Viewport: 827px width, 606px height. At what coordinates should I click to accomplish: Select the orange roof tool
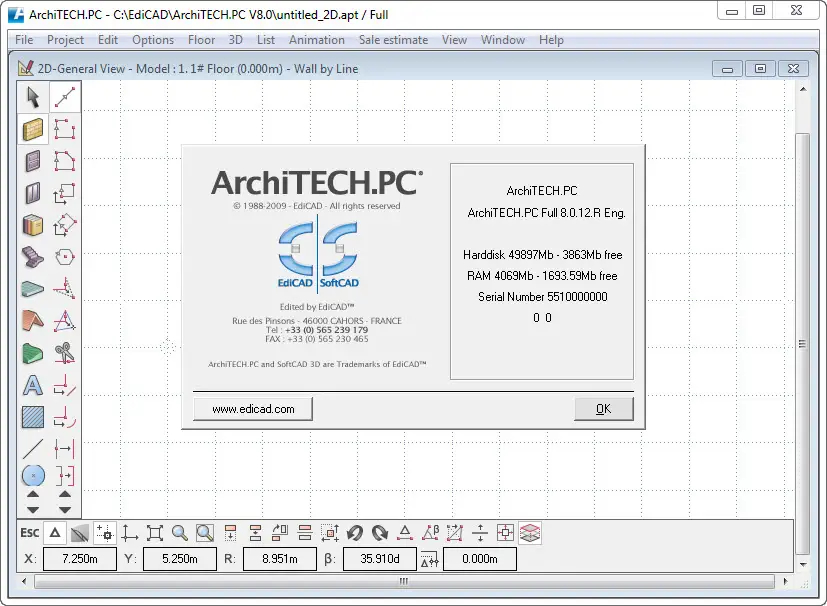pos(33,321)
